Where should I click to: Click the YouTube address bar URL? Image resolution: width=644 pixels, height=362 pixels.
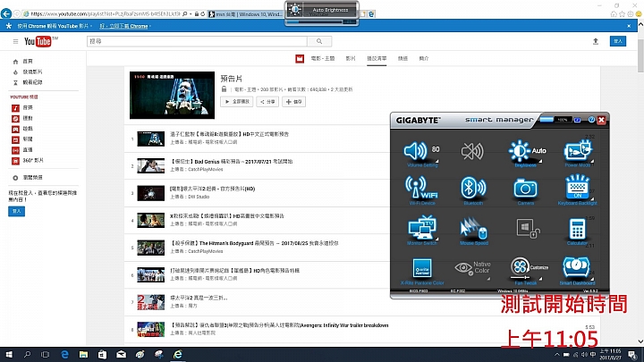(106, 13)
